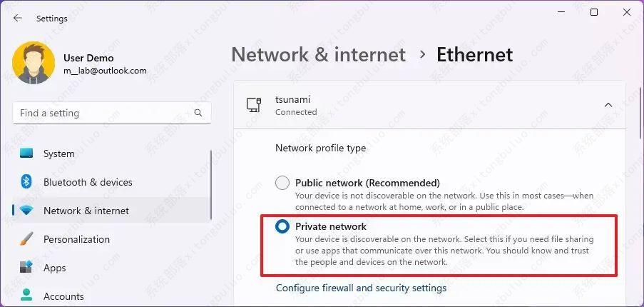This screenshot has height=307, width=644.
Task: Select Private network radio button
Action: click(282, 227)
